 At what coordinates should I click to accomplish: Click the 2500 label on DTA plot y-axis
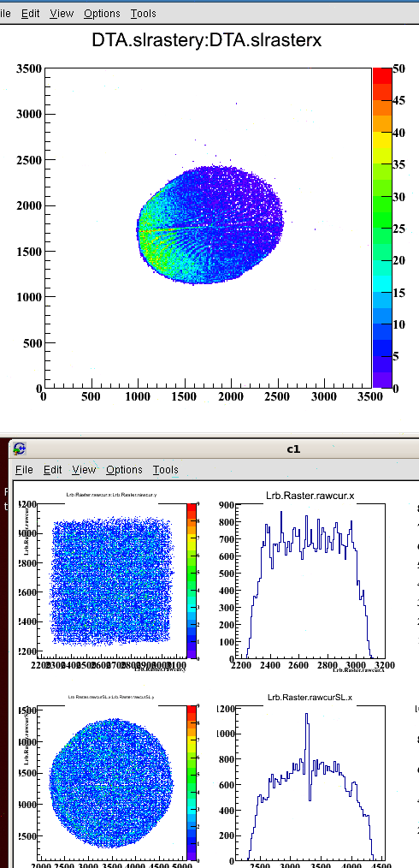pos(29,160)
